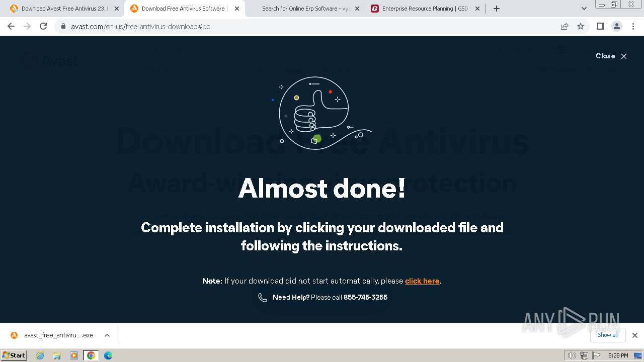Open the network status tray icon
This screenshot has height=362, width=644.
584,355
